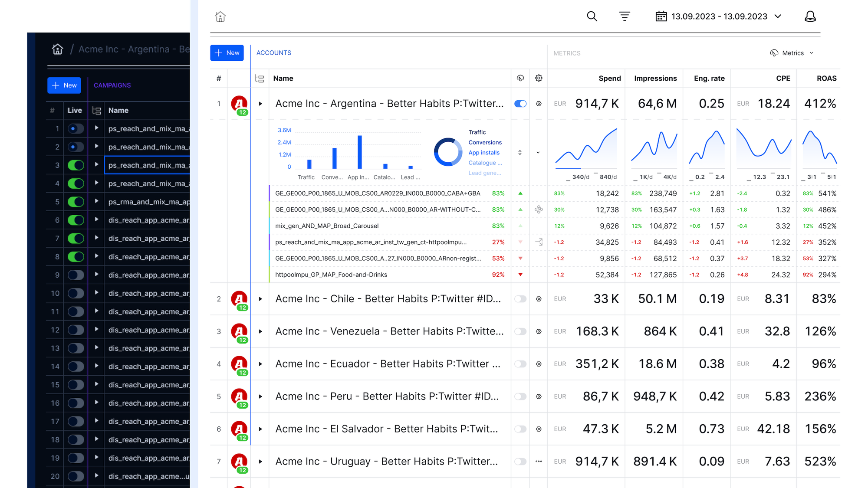Sort by the Impressions column header
The width and height of the screenshot is (868, 488).
[655, 79]
